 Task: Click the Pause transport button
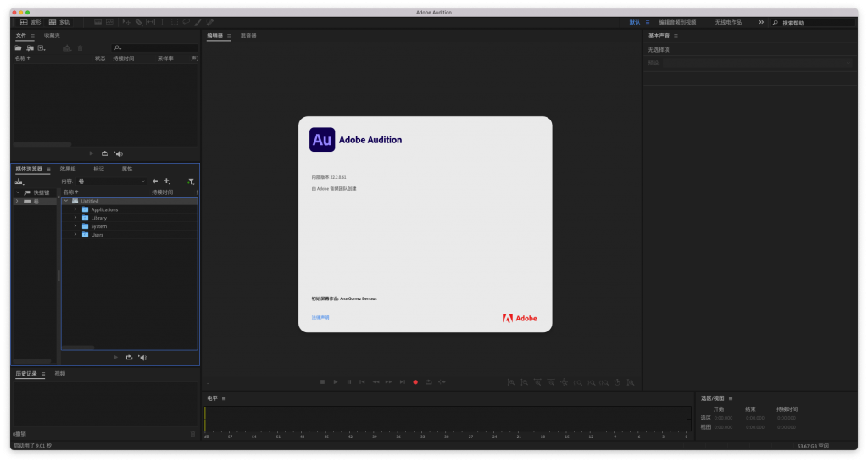(x=348, y=381)
